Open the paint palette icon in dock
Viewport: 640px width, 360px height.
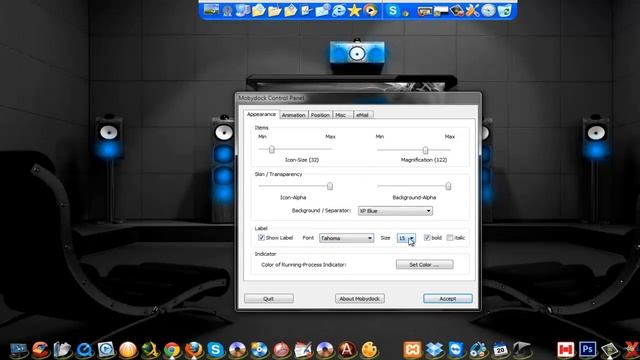369,350
